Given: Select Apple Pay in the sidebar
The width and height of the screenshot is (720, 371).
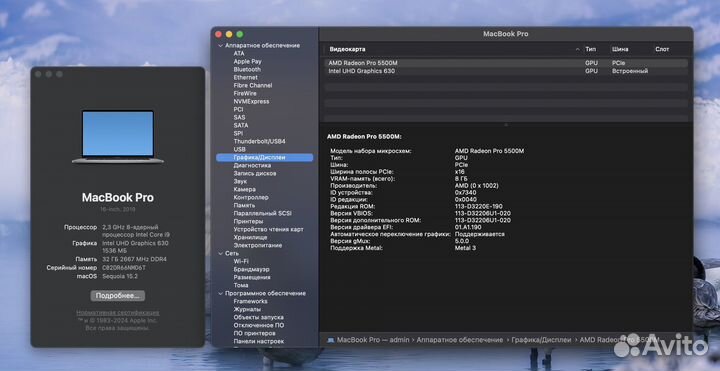Looking at the screenshot, I should click(x=248, y=62).
